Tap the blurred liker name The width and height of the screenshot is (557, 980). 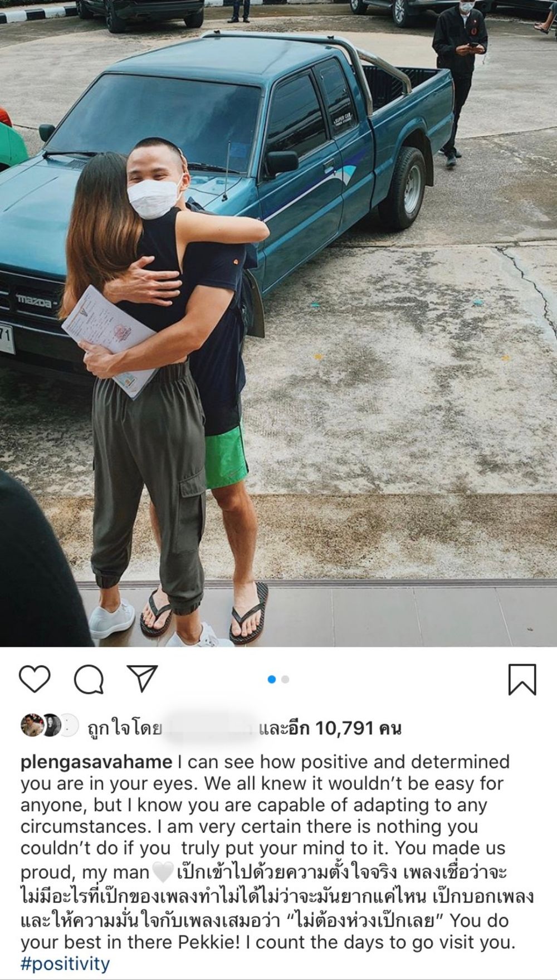211,728
